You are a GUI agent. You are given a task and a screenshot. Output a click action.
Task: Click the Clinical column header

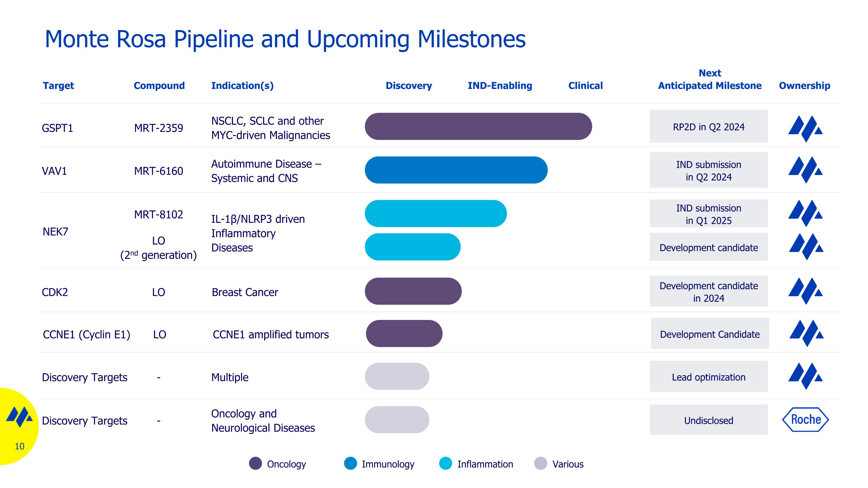pyautogui.click(x=585, y=86)
